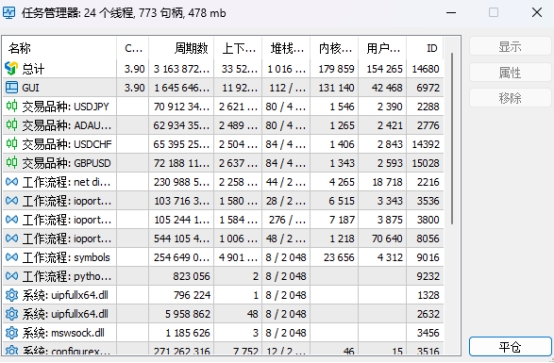Click the Task Manager title bar icon

tap(8, 13)
